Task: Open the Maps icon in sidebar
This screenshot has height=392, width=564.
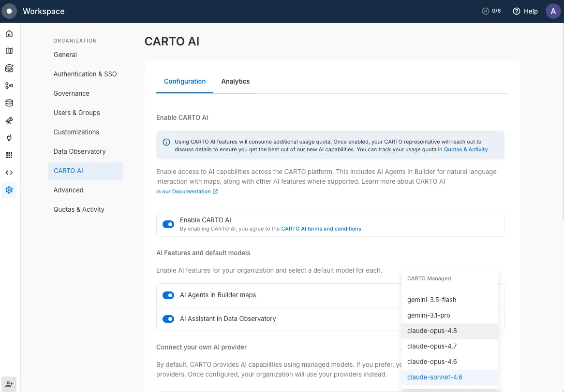Action: coord(9,51)
